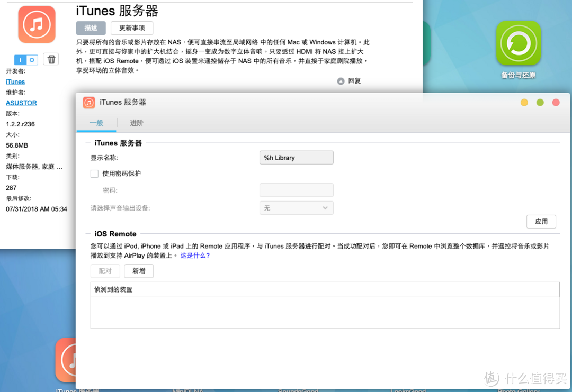Click the 侦测到的装置 list header
572x392 pixels.
click(x=325, y=289)
